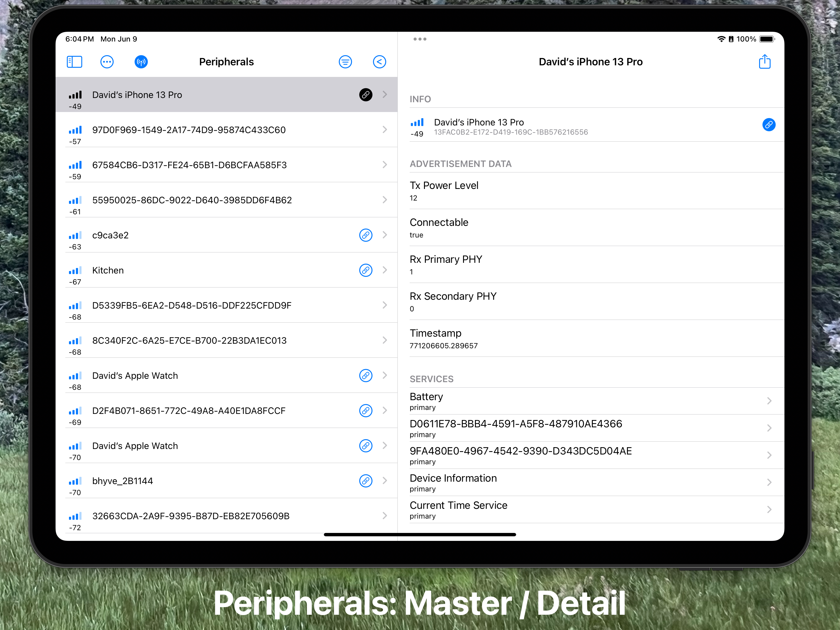The height and width of the screenshot is (630, 840).
Task: Tap Tx Power Level entry
Action: click(x=597, y=191)
